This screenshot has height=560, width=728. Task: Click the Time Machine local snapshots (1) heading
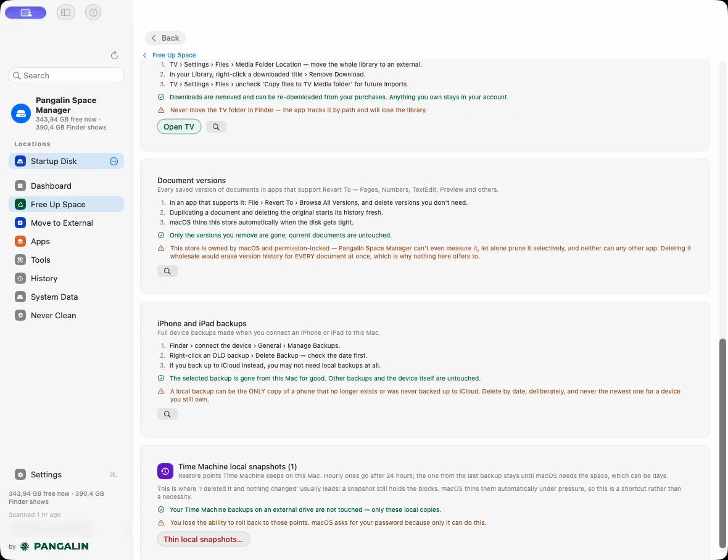pos(238,467)
